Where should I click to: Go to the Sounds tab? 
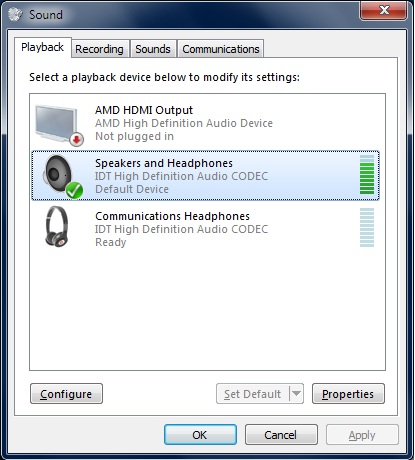(x=153, y=49)
